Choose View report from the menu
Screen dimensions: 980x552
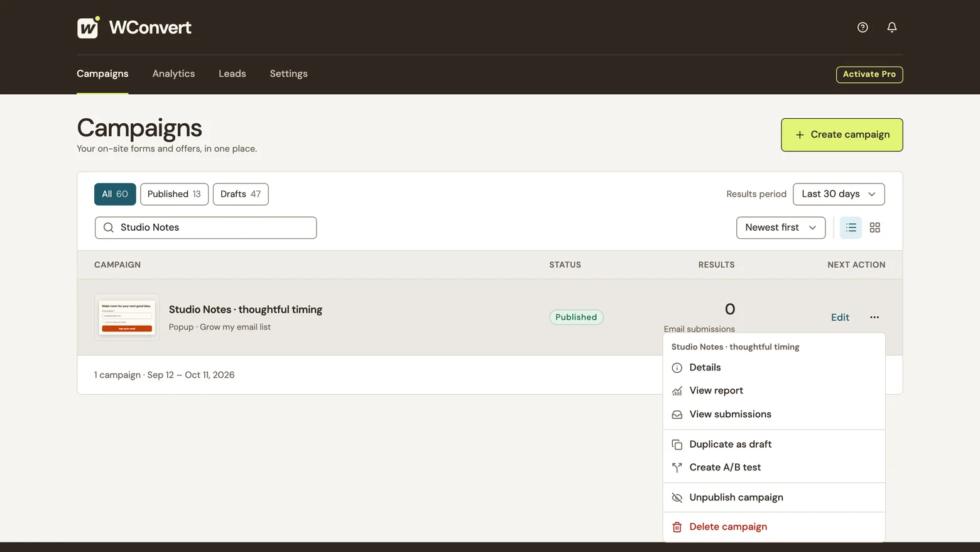pos(774,390)
